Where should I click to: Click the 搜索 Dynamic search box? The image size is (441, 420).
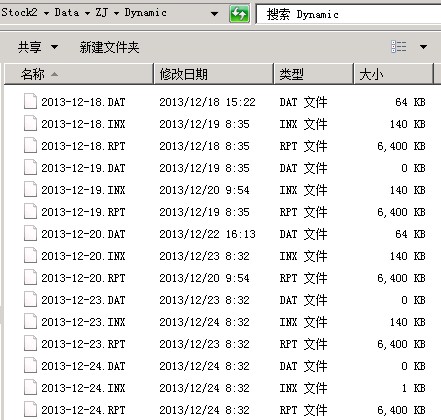pyautogui.click(x=348, y=14)
